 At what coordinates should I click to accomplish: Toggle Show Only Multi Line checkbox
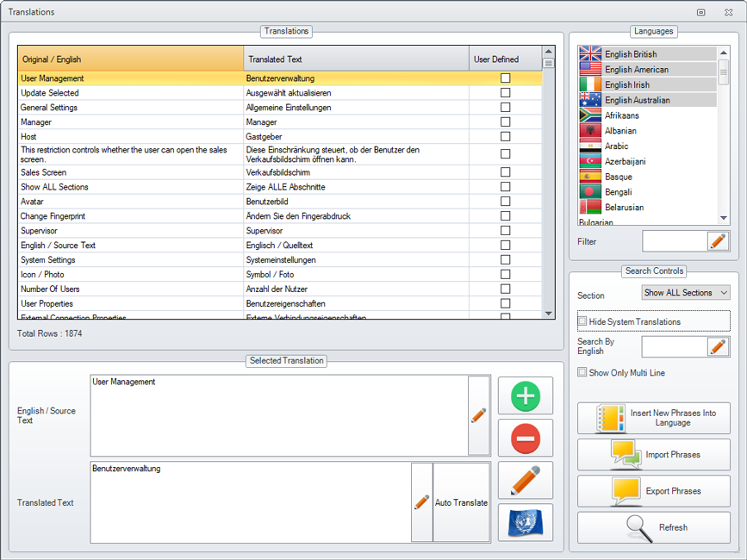[582, 372]
